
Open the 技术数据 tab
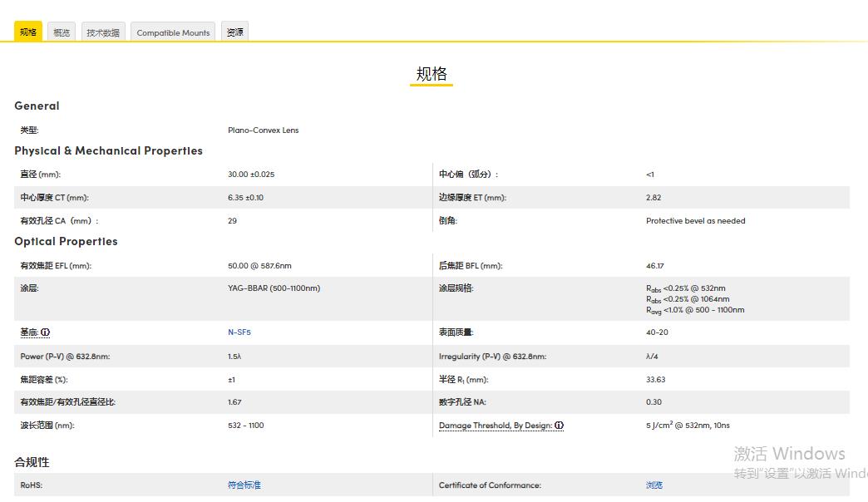pyautogui.click(x=103, y=32)
